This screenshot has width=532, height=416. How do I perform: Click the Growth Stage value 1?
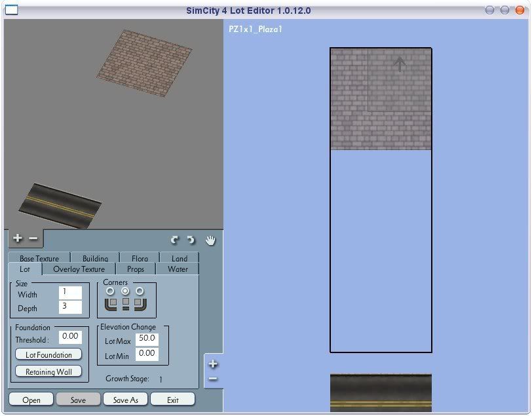(161, 379)
